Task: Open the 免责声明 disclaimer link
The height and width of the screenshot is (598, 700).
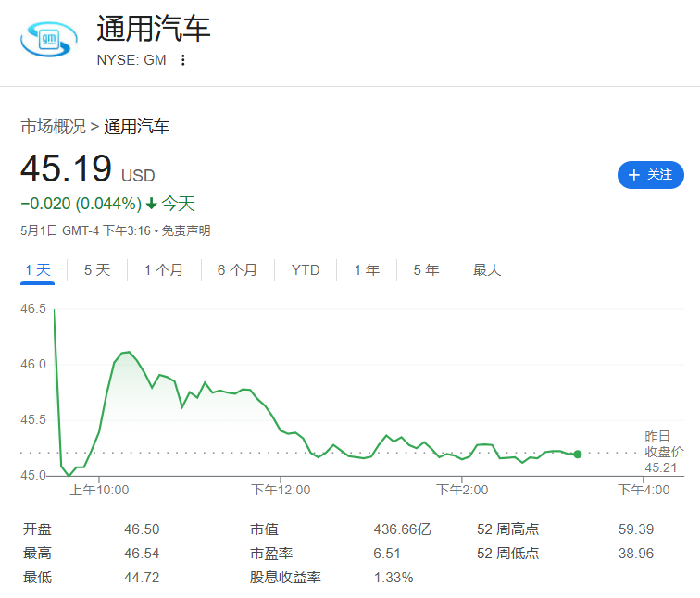Action: 186,230
